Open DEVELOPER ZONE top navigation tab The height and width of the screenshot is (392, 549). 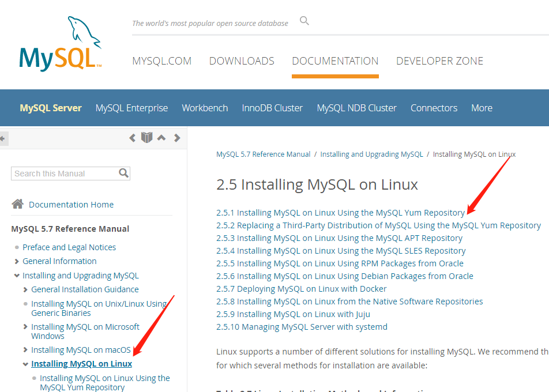439,61
